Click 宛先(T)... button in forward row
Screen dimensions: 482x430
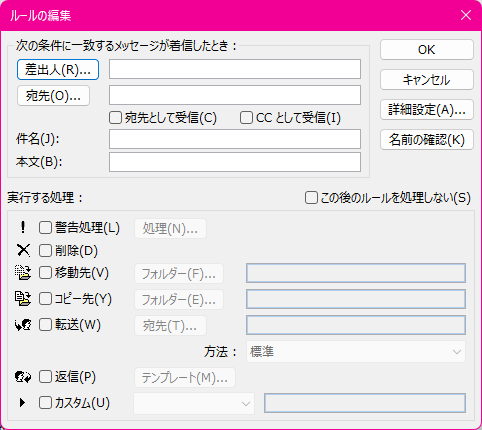tap(170, 326)
